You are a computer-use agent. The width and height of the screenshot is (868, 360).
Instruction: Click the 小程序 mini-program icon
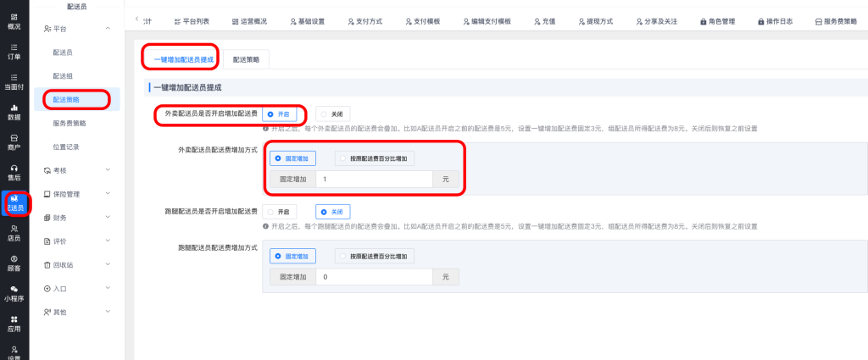tap(14, 293)
